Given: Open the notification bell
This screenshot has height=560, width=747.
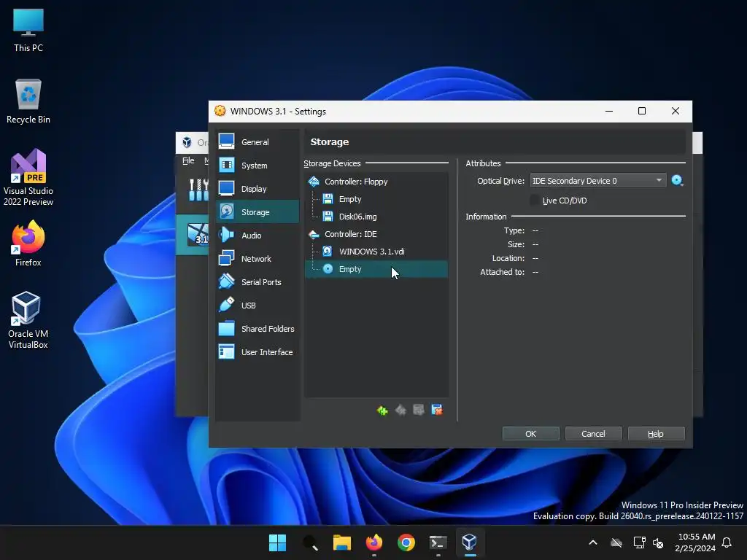Looking at the screenshot, I should pyautogui.click(x=727, y=542).
